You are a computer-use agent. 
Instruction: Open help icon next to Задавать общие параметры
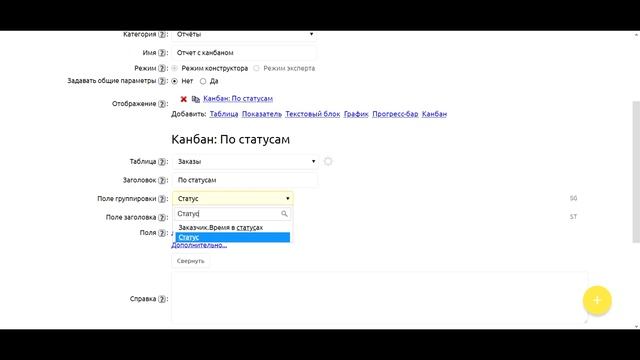pyautogui.click(x=162, y=81)
